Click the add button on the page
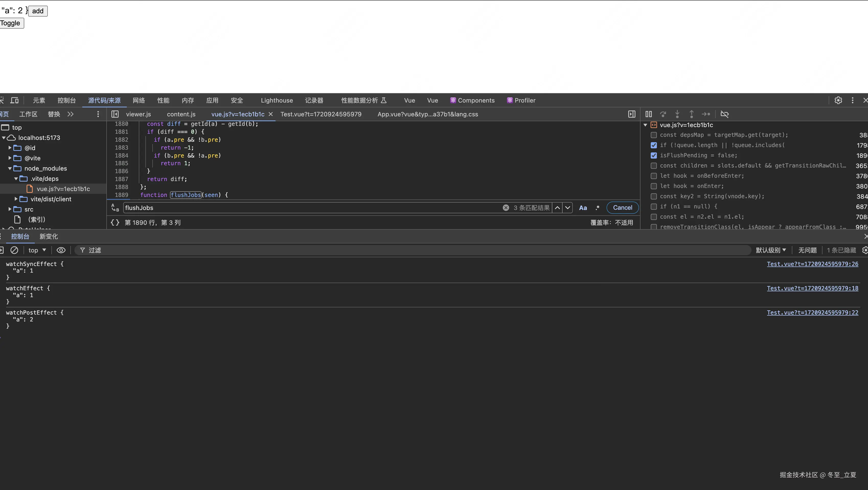Viewport: 868px width, 490px height. [38, 11]
